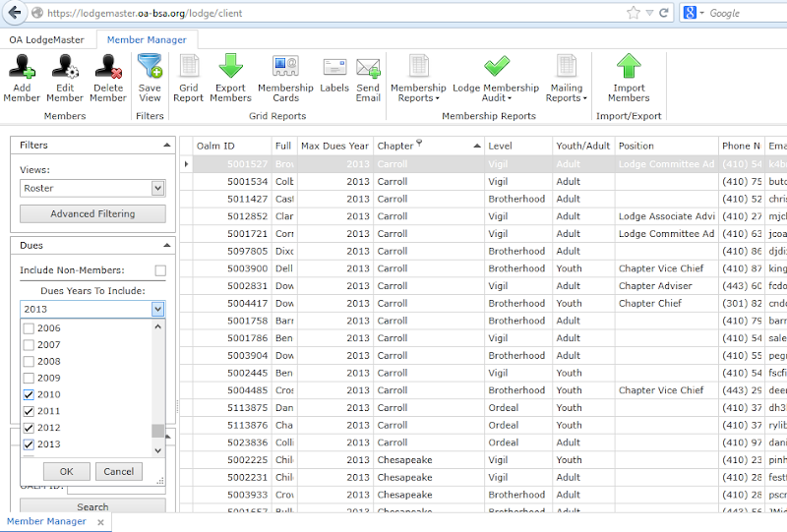Click the Send Email icon
This screenshot has width=787, height=532.
[368, 69]
